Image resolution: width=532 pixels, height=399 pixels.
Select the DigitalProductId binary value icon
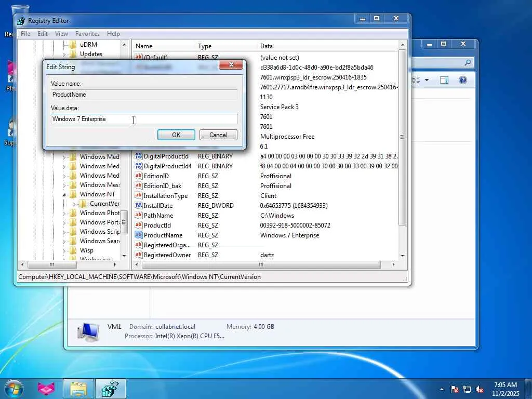[x=138, y=156]
